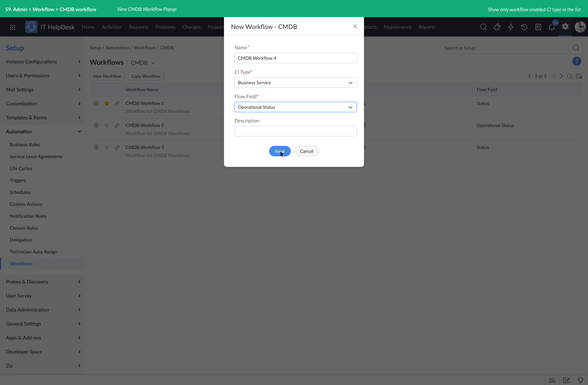Image resolution: width=588 pixels, height=385 pixels.
Task: Open the Maintenance tab
Action: coord(398,27)
